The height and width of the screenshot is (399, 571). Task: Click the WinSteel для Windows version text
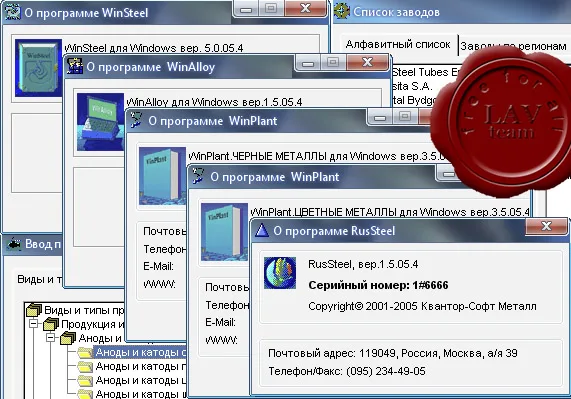(x=154, y=48)
